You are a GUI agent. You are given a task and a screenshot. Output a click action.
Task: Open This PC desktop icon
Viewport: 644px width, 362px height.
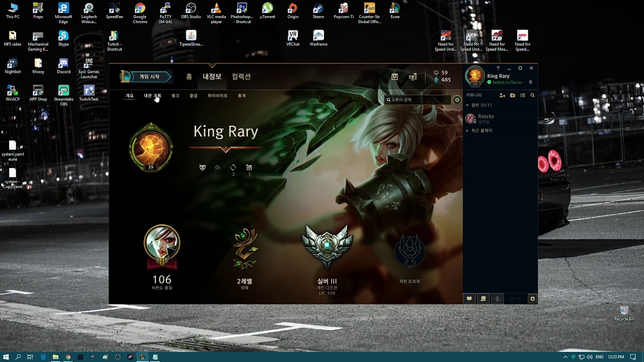coord(13,11)
